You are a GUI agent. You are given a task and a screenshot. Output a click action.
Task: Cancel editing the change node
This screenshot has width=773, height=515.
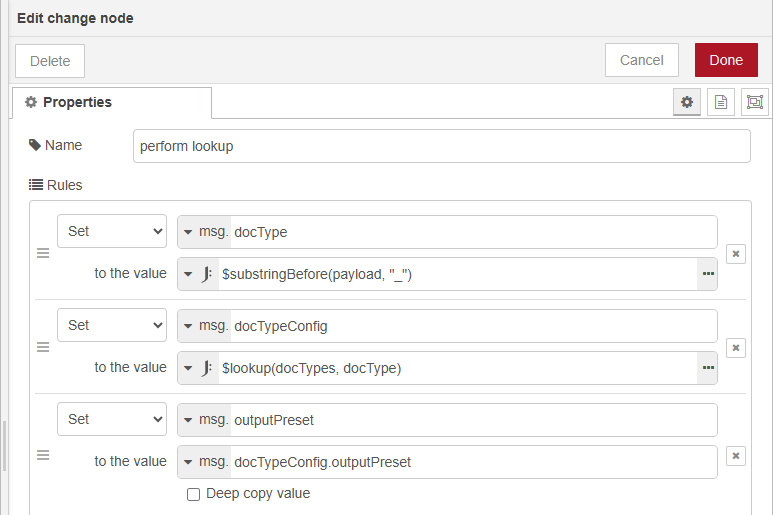[641, 60]
